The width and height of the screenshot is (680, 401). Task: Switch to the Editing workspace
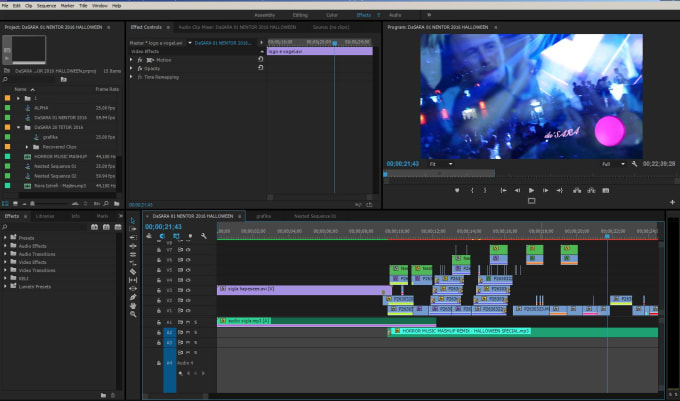(300, 15)
